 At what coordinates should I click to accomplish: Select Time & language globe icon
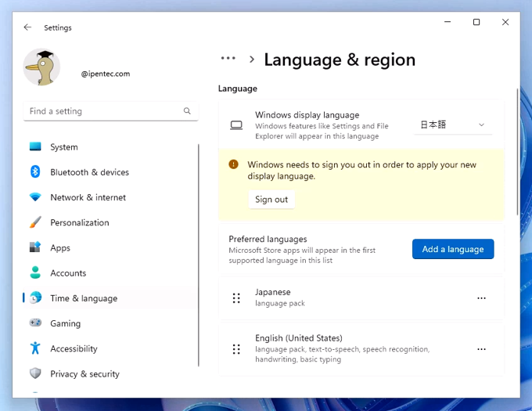click(x=35, y=297)
